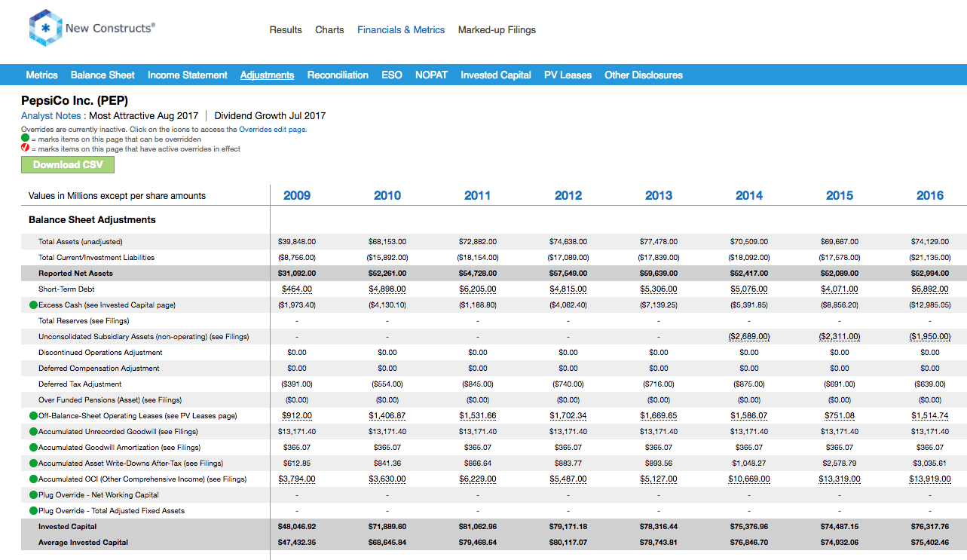The width and height of the screenshot is (967, 560).
Task: Switch to the Income Statement tab
Action: (x=188, y=75)
